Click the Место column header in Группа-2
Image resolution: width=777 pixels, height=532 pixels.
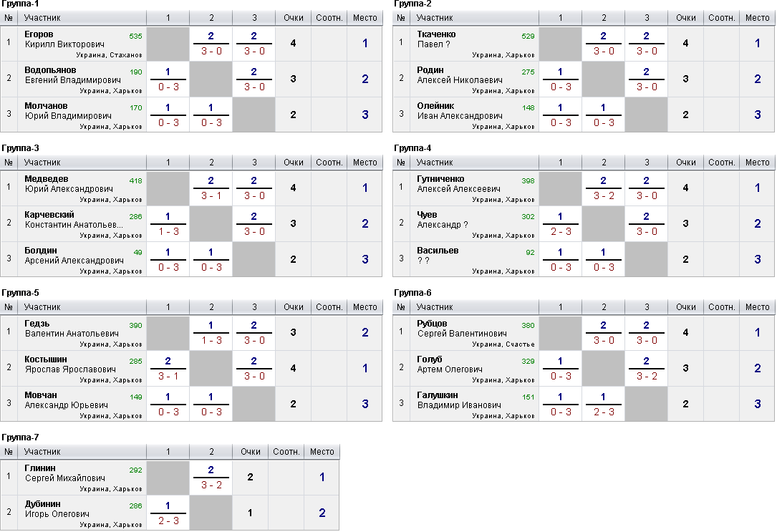(x=757, y=18)
